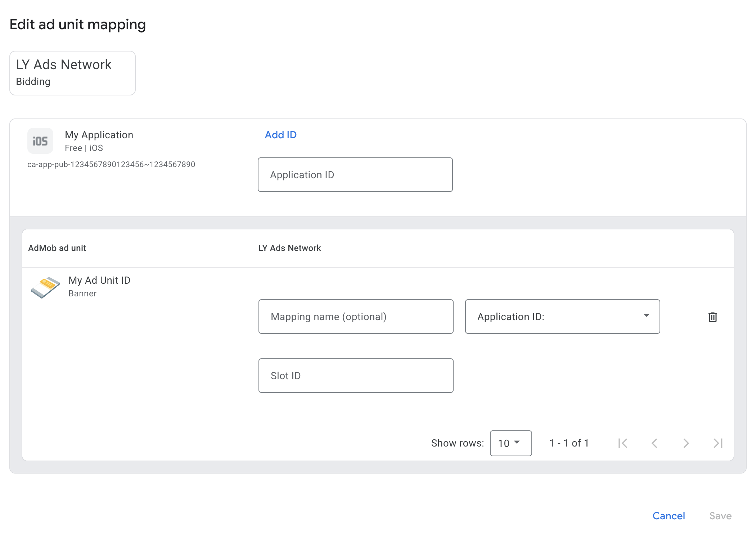Click the LY Ads Network column header

290,248
